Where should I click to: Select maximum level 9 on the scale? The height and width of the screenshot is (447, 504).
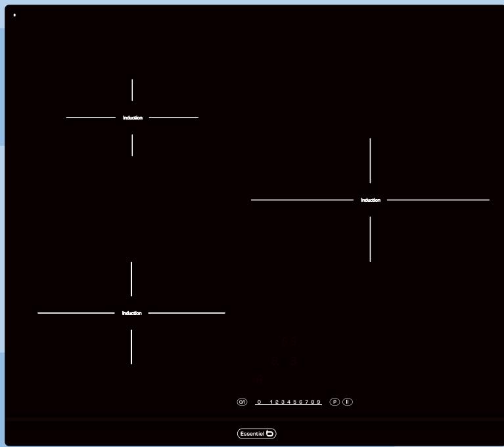[319, 402]
